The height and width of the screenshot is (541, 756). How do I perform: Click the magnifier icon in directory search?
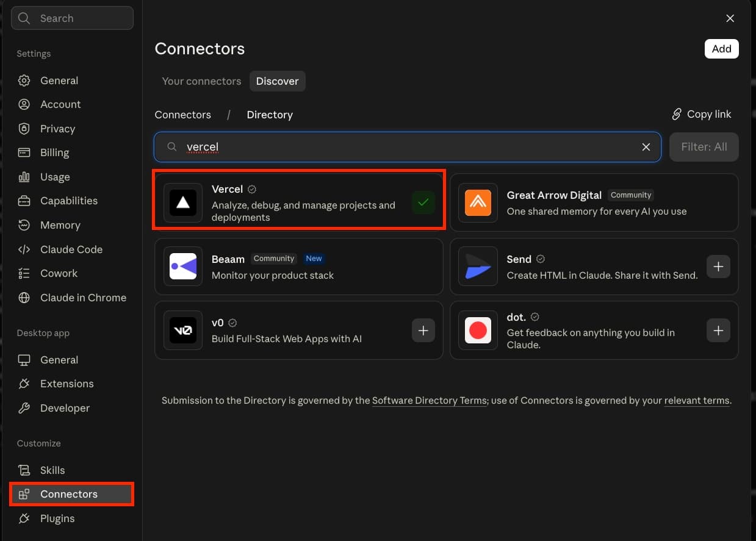coord(173,147)
